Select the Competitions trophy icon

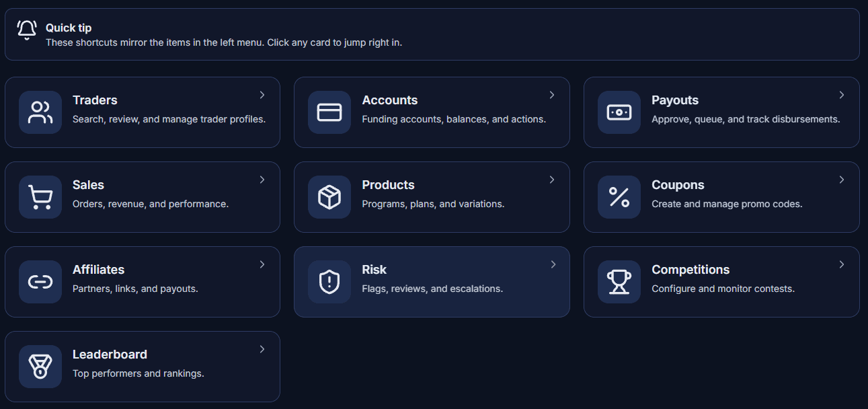(619, 281)
